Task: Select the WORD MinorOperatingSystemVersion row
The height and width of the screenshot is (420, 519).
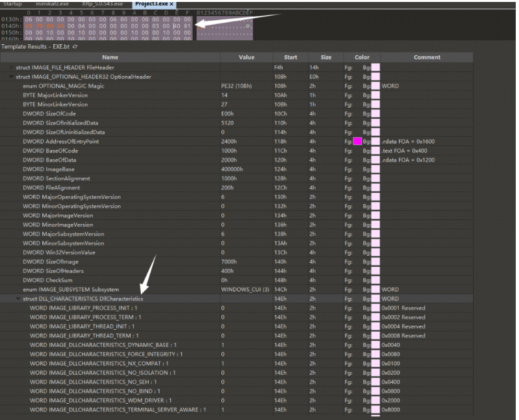Action: [x=236, y=206]
